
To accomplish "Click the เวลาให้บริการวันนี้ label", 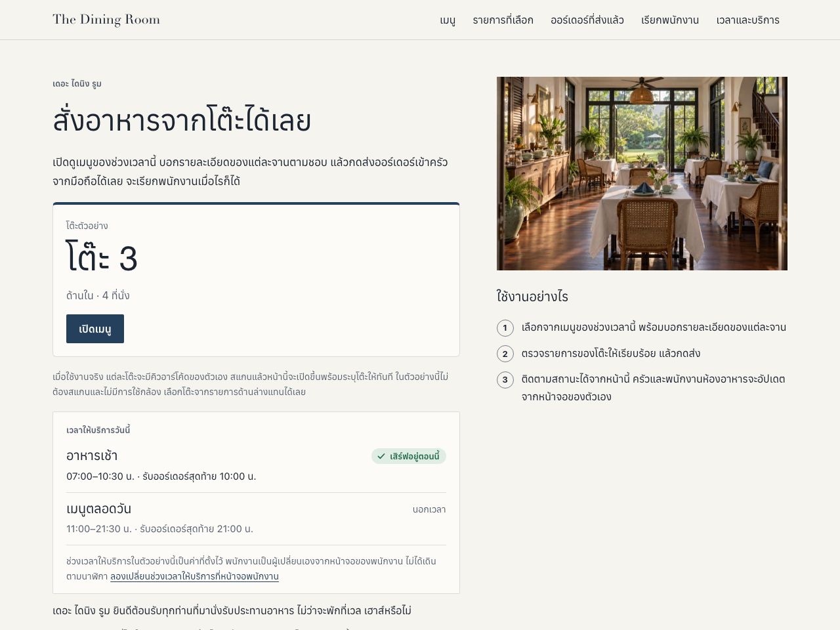I will [x=98, y=430].
